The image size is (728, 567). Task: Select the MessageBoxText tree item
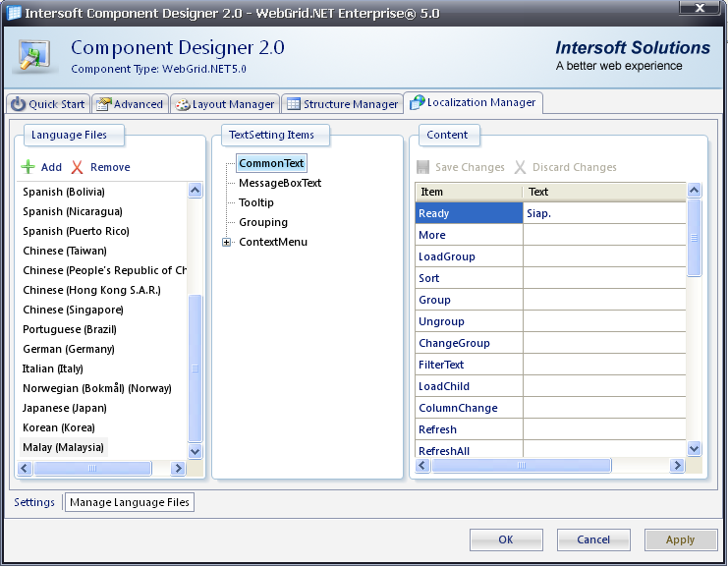[280, 183]
